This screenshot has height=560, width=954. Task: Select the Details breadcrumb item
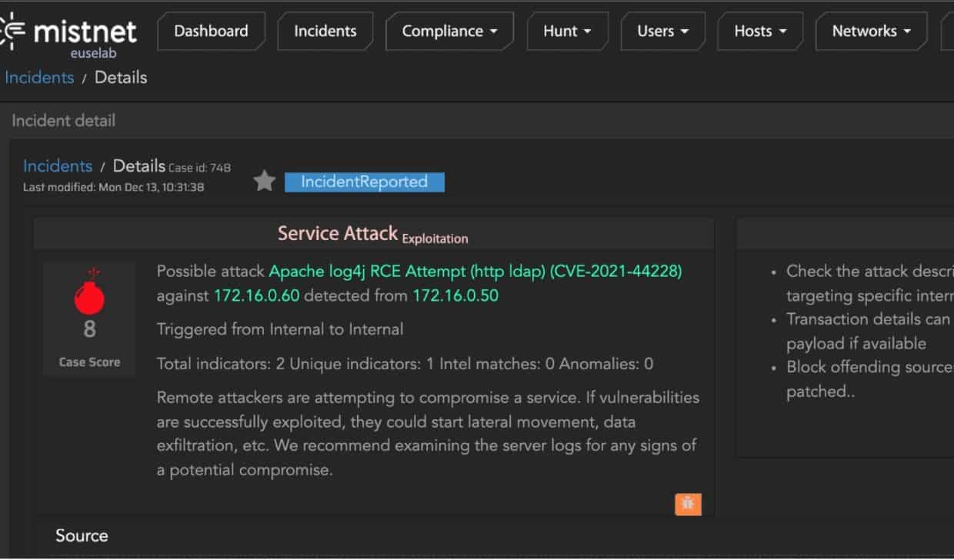coord(139,165)
